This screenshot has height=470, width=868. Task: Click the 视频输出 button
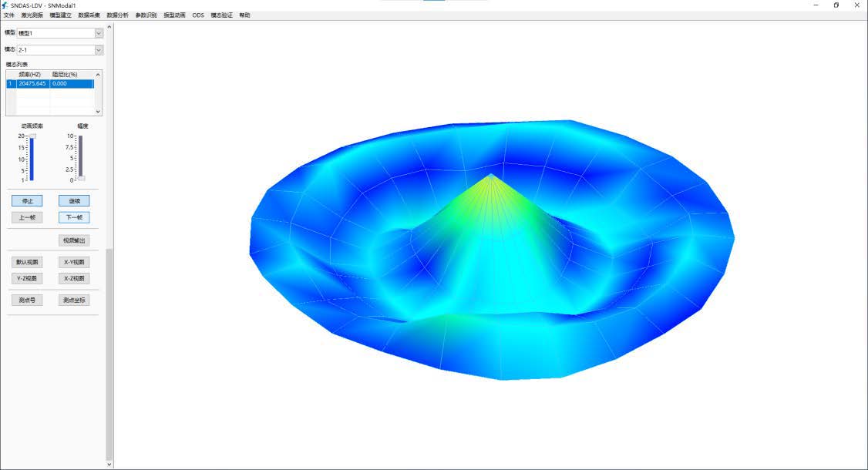coord(74,240)
